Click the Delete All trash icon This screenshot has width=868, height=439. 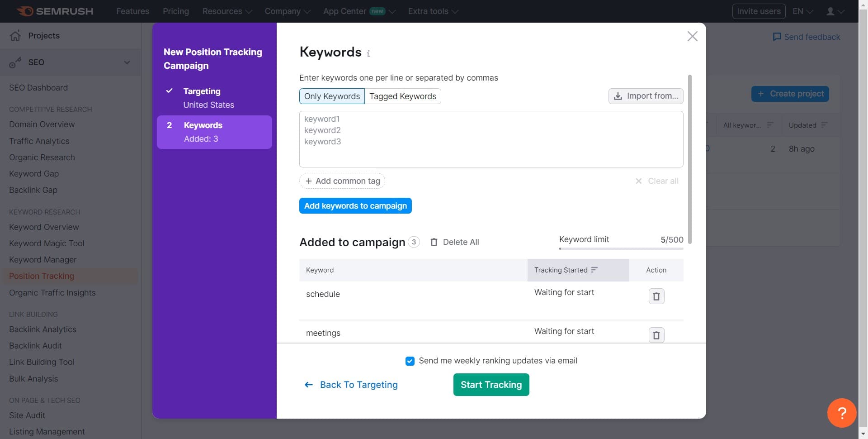pyautogui.click(x=434, y=242)
